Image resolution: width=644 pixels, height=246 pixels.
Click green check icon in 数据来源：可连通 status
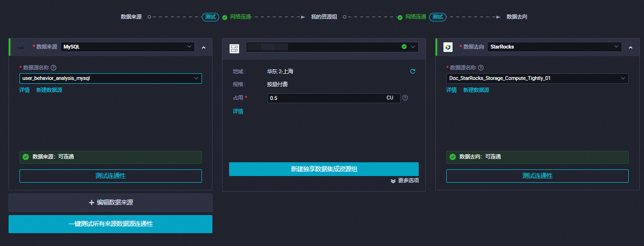(x=26, y=157)
